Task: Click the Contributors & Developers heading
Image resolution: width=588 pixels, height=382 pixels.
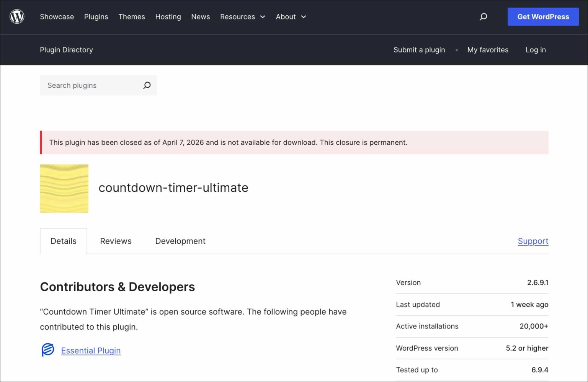Action: (x=118, y=287)
